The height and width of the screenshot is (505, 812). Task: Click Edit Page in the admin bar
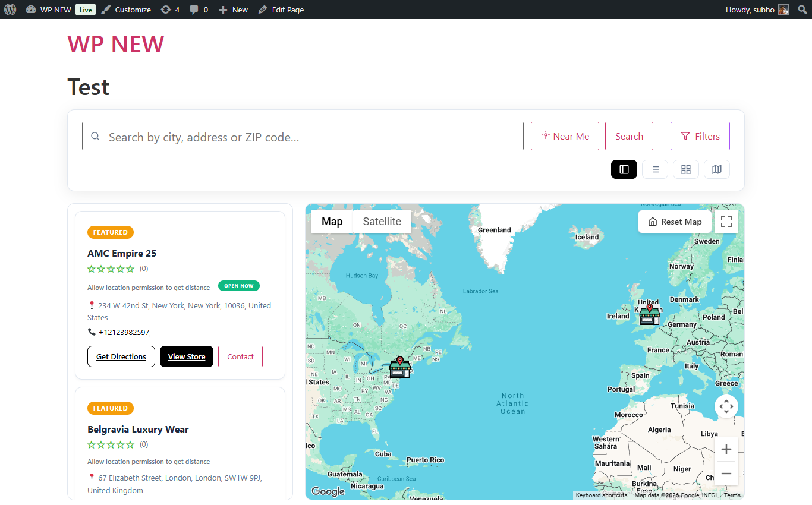[281, 10]
